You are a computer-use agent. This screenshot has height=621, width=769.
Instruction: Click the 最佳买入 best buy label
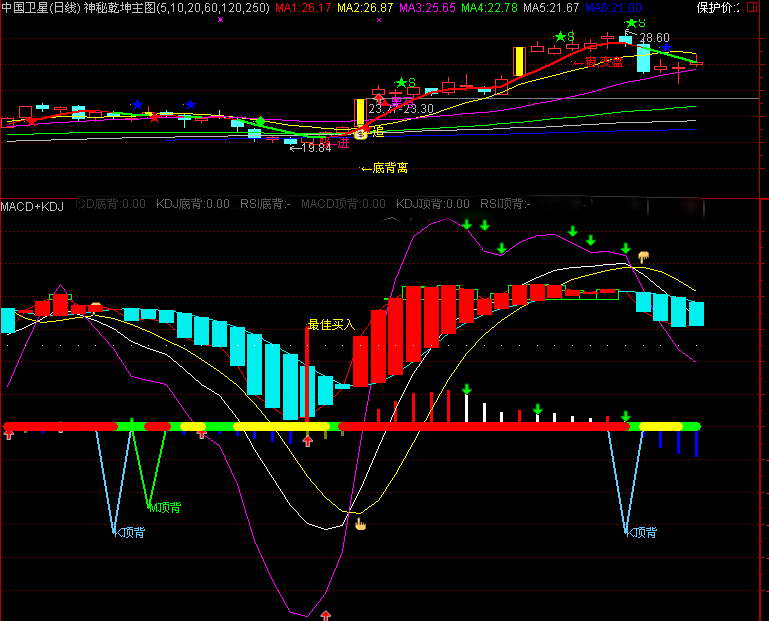click(x=331, y=324)
